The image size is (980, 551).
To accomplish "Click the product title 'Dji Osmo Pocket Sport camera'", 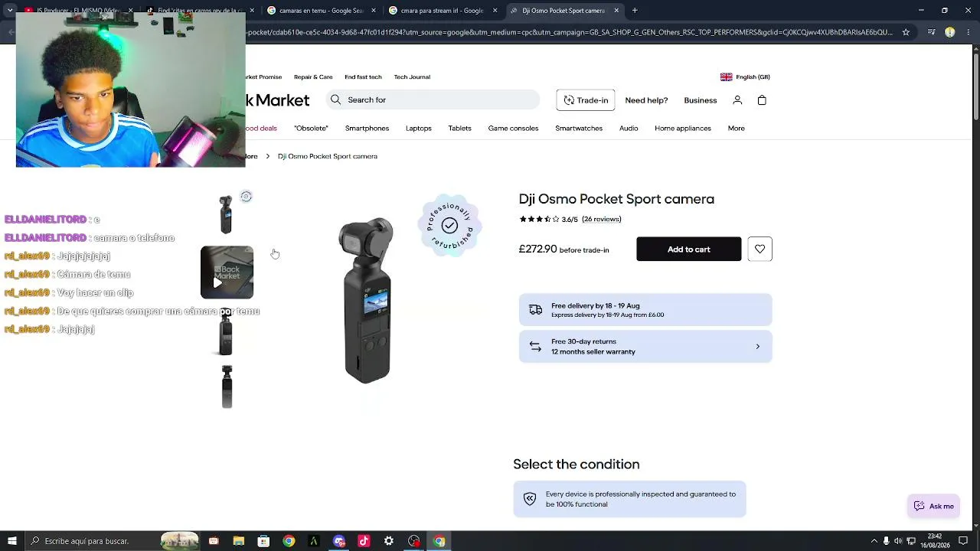I will coord(616,199).
